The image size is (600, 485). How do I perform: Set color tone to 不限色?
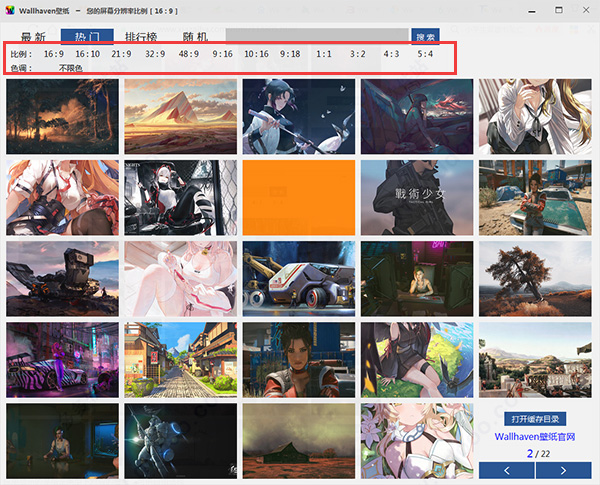(71, 68)
